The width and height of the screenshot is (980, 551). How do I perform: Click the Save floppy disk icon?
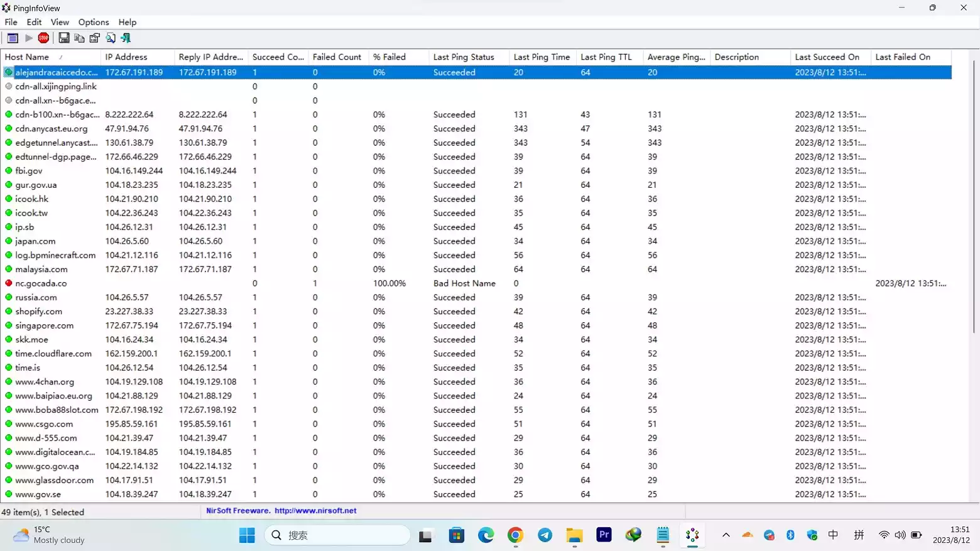pyautogui.click(x=63, y=38)
